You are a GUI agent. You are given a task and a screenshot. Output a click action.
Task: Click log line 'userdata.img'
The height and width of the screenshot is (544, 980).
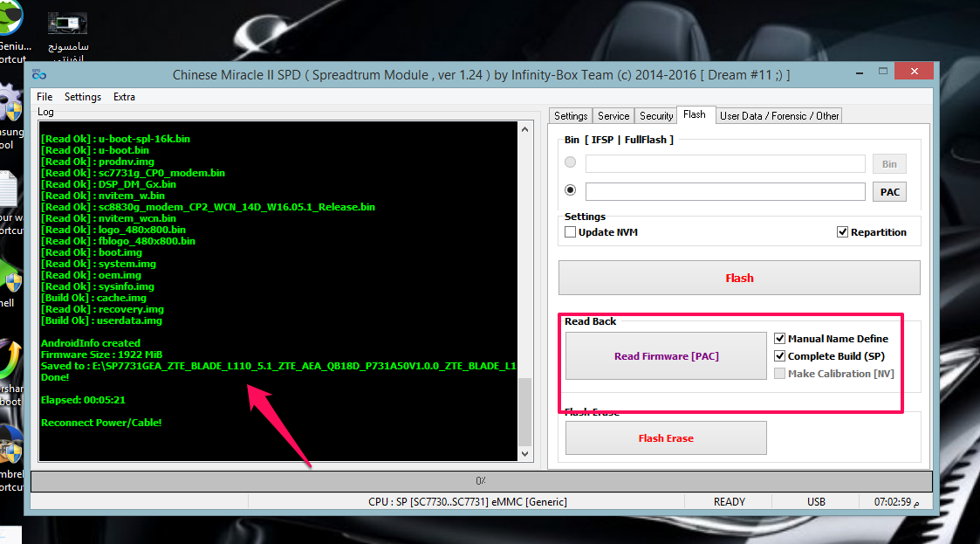click(x=101, y=320)
